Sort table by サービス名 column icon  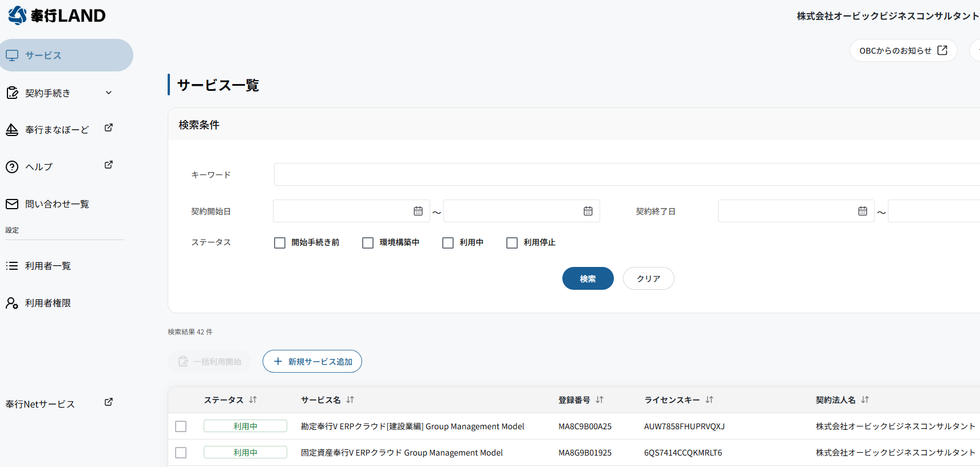350,400
